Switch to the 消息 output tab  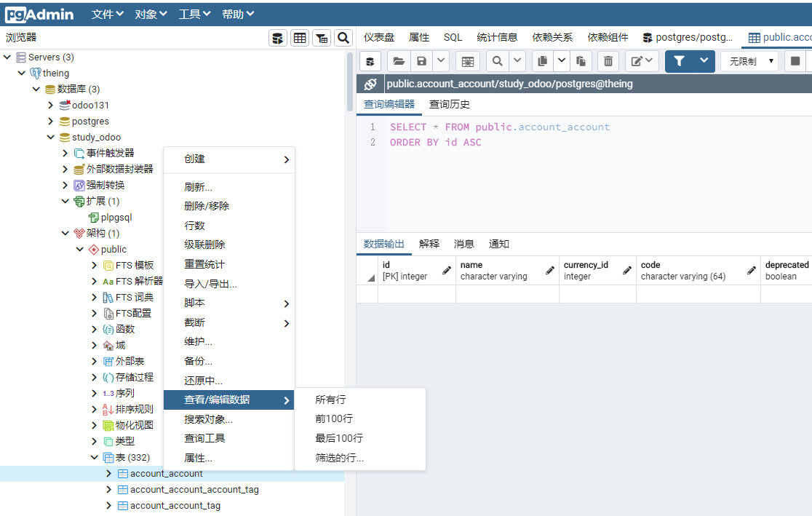tap(464, 244)
